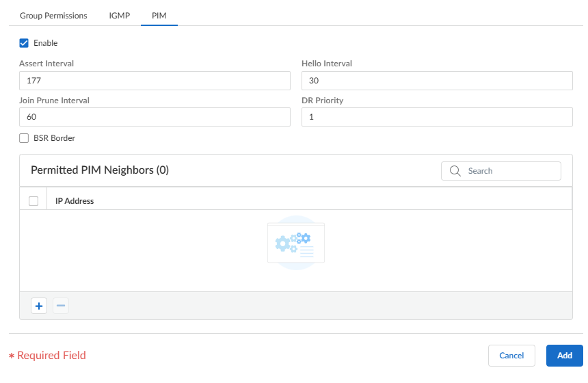This screenshot has width=588, height=383.
Task: Click the Add button
Action: tap(564, 356)
